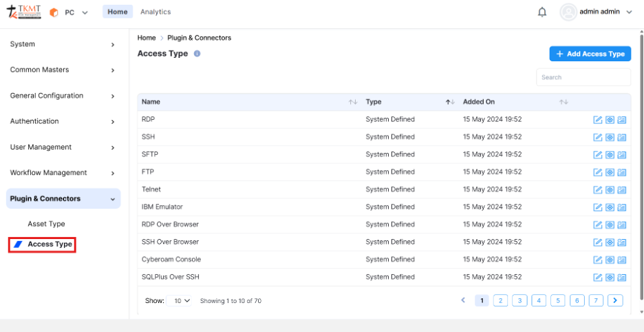Viewport: 644px width, 332px height.
Task: Expand the System menu section
Action: pos(63,44)
